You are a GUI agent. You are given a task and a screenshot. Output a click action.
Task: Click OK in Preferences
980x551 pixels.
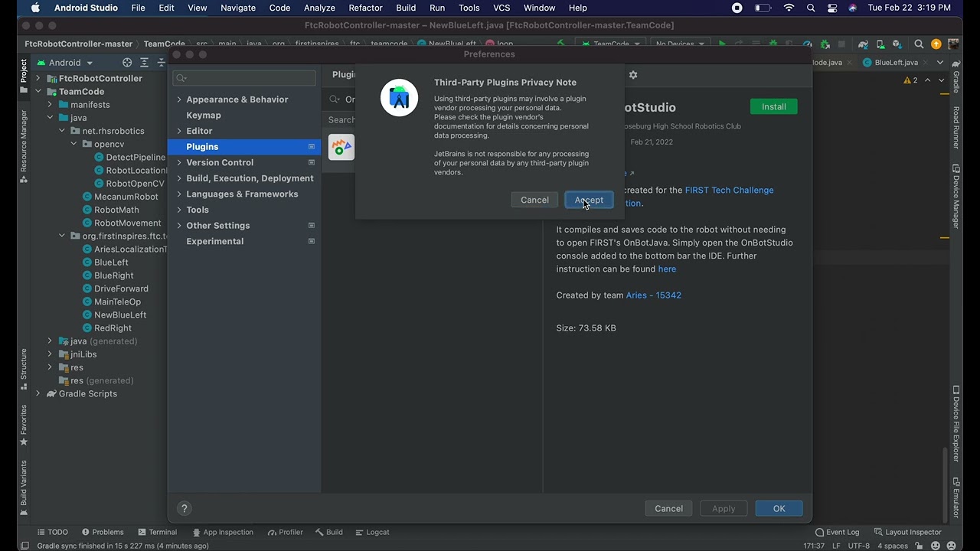[779, 508]
